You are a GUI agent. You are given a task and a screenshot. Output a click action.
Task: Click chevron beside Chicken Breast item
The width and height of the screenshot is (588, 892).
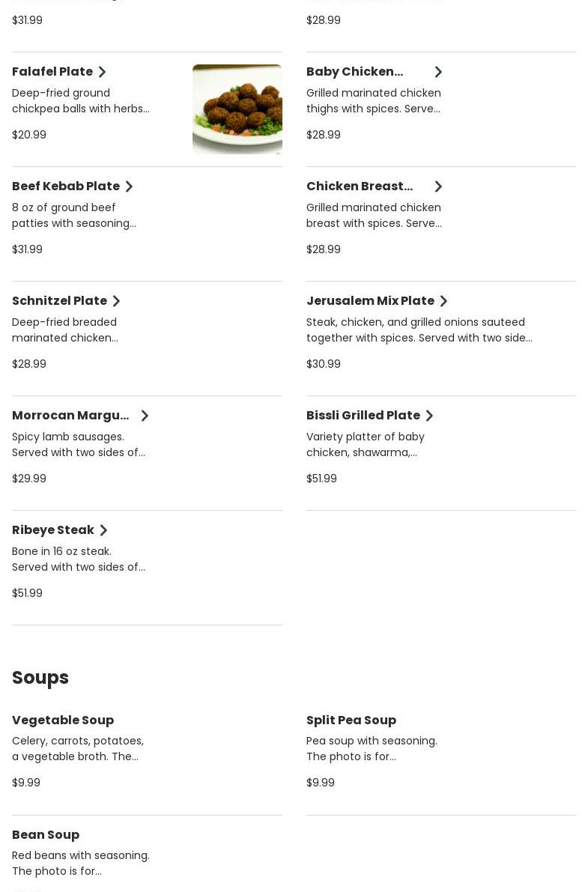pyautogui.click(x=439, y=186)
